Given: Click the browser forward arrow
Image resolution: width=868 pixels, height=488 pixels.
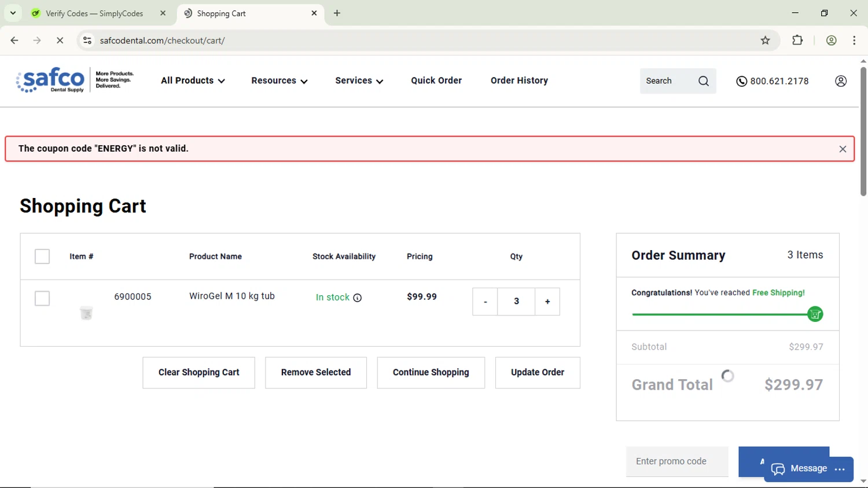Looking at the screenshot, I should pyautogui.click(x=37, y=41).
